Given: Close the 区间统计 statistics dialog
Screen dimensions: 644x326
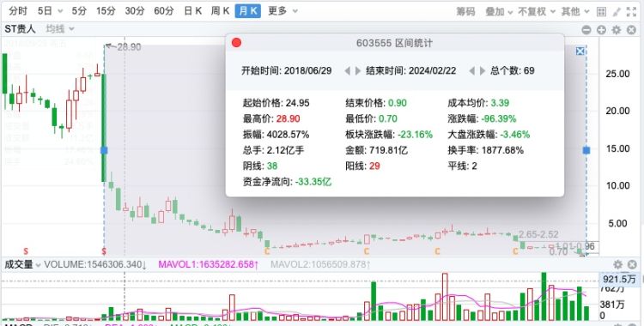Looking at the screenshot, I should click(237, 43).
